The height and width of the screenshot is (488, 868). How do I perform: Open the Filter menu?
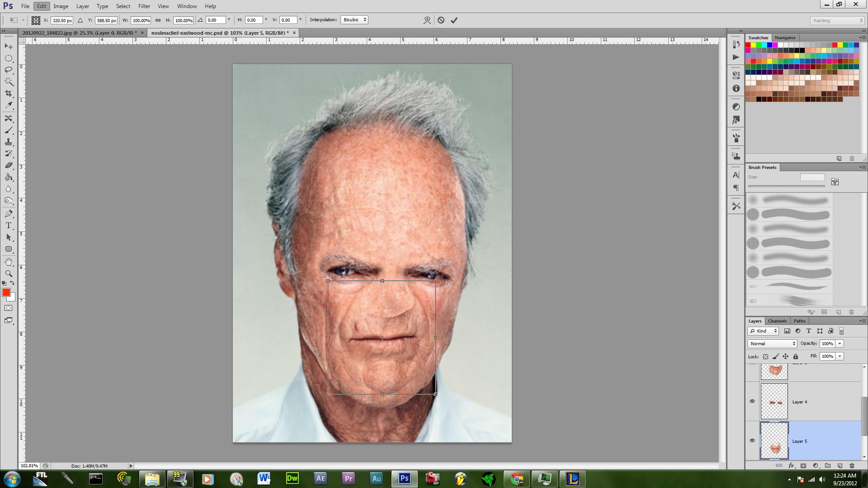tap(144, 6)
